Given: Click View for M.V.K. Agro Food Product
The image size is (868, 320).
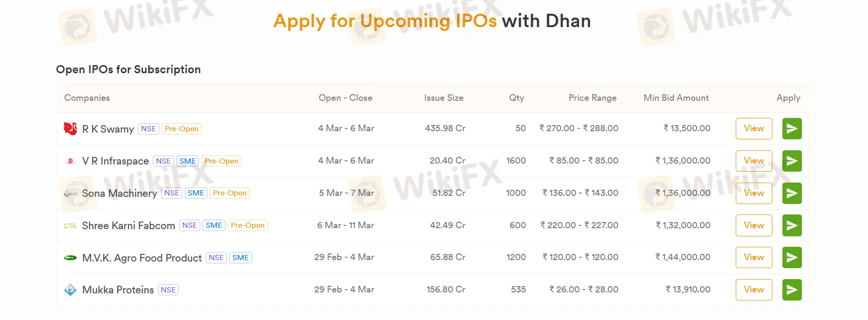Looking at the screenshot, I should (753, 257).
